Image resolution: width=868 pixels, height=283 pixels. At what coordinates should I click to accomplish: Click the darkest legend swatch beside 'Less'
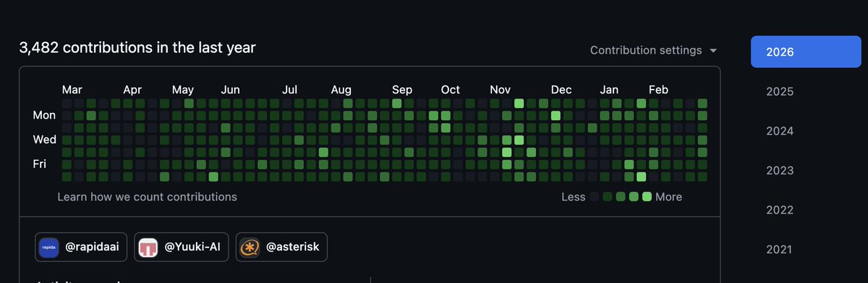click(595, 197)
